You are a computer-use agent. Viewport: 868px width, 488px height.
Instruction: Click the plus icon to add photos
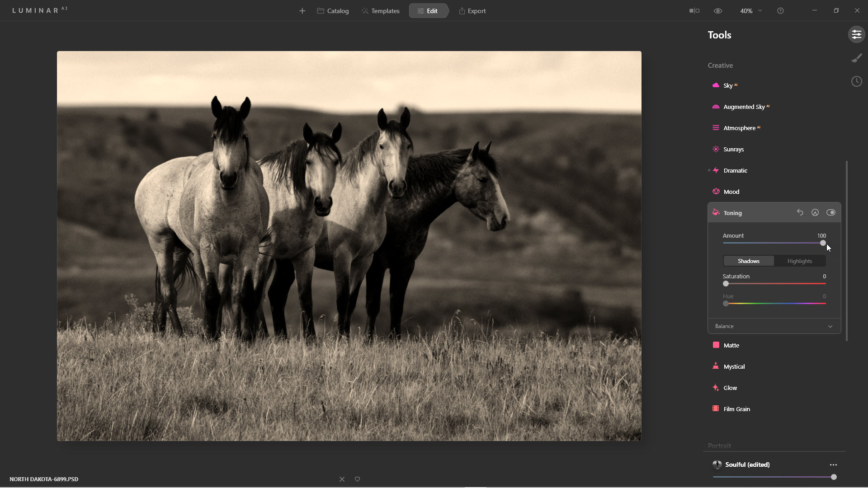click(x=302, y=11)
